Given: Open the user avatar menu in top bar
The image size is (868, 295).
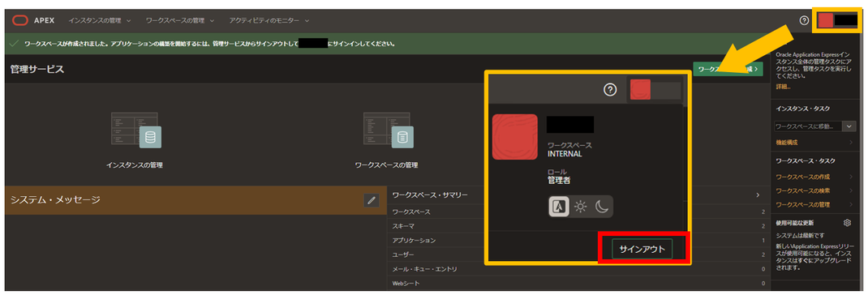Looking at the screenshot, I should point(836,20).
